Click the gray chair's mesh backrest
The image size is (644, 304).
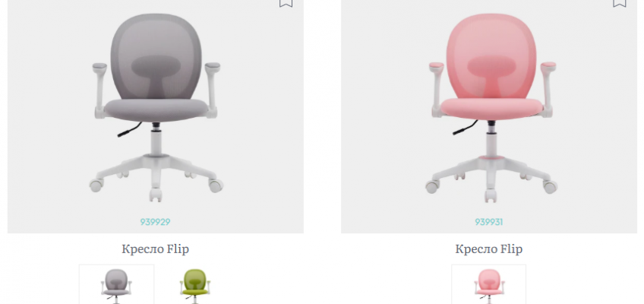click(156, 57)
